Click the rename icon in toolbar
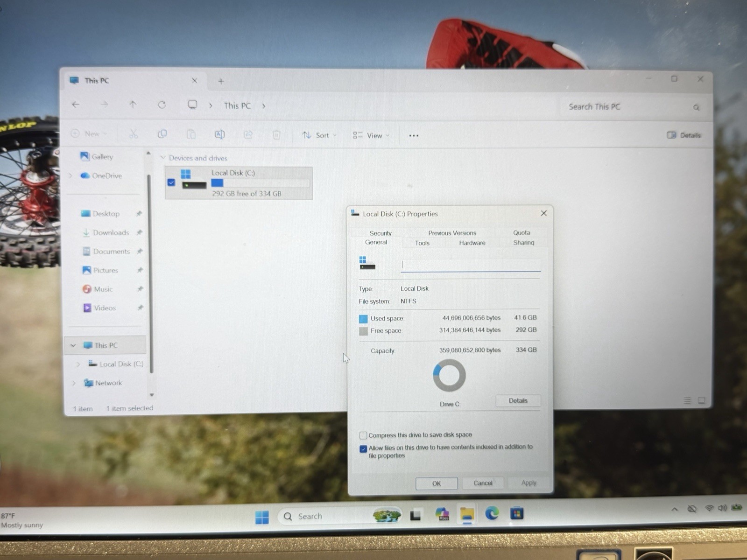 coord(220,134)
